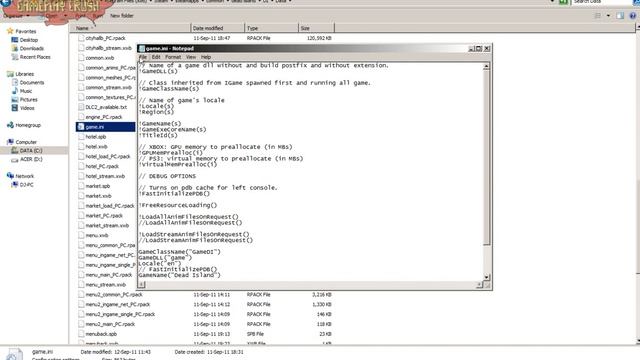Click Notepad vertical scrollbar up arrow
Viewport: 640px width, 360px height.
tap(487, 66)
